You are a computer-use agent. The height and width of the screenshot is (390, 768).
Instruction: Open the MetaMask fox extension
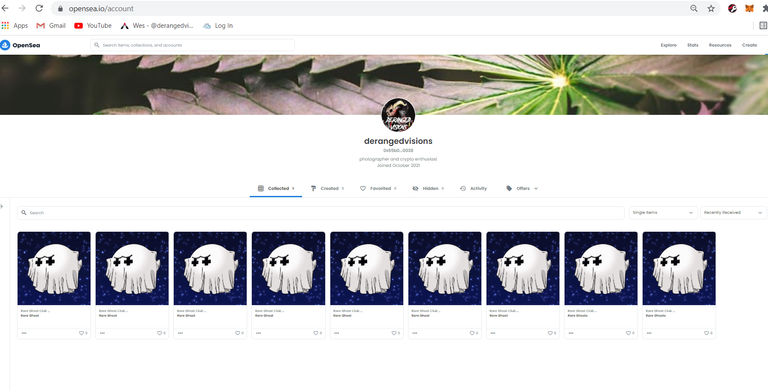[749, 8]
